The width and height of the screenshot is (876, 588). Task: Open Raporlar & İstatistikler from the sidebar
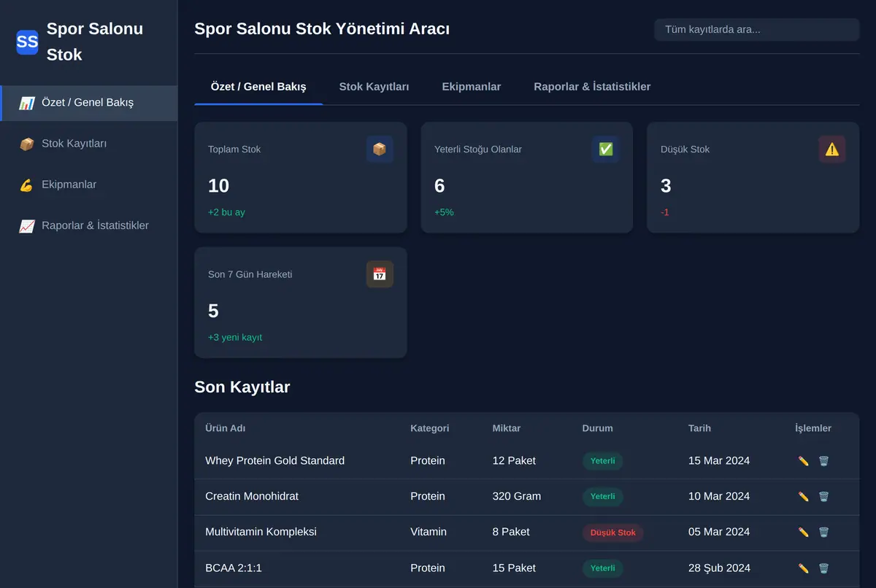tap(88, 225)
